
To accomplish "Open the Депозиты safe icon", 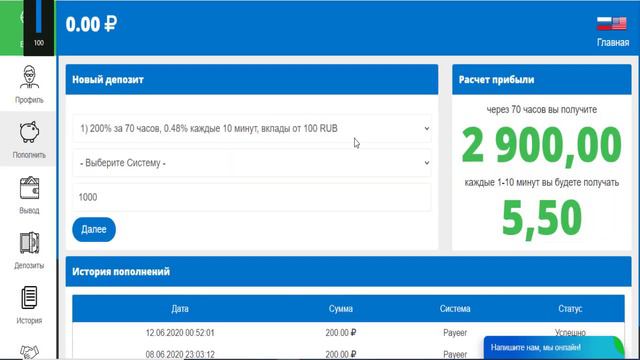I will click(29, 243).
